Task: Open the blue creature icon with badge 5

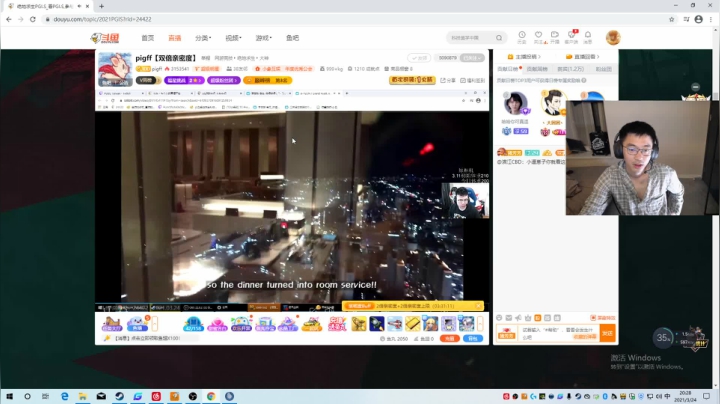Action: coord(137,324)
